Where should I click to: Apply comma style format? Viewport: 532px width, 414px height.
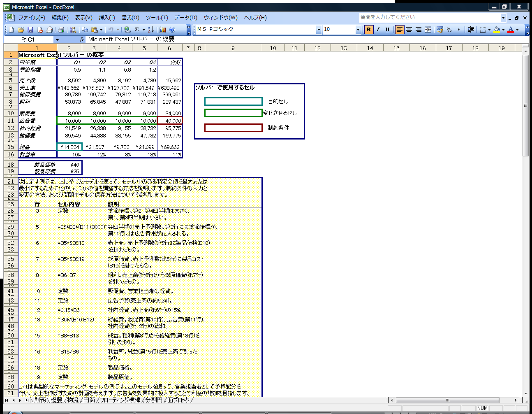point(459,30)
